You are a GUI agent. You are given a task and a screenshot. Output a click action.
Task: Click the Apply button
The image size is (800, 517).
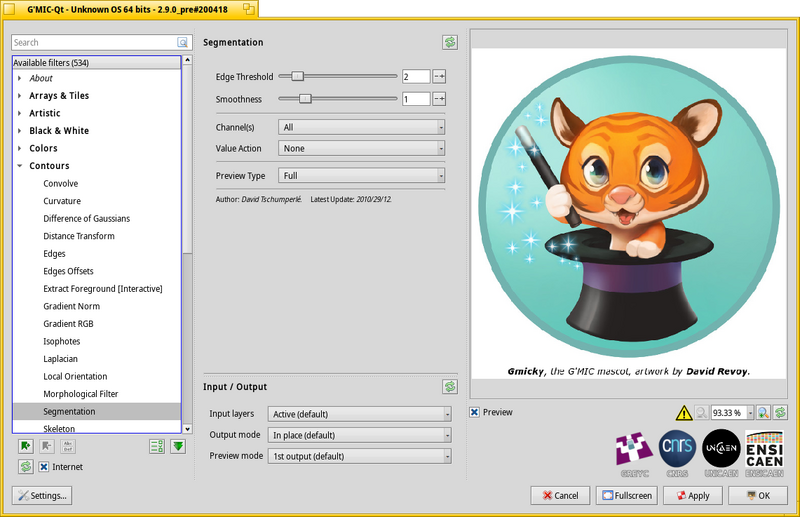click(693, 496)
